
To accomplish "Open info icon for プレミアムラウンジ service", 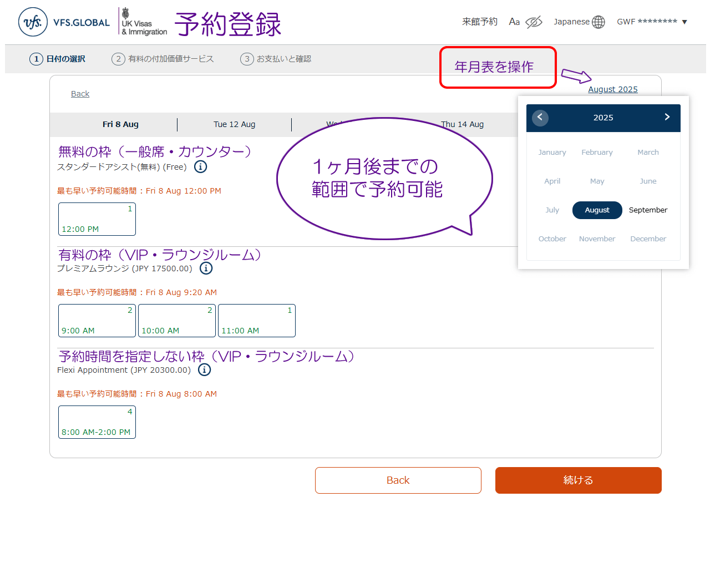I will click(206, 268).
